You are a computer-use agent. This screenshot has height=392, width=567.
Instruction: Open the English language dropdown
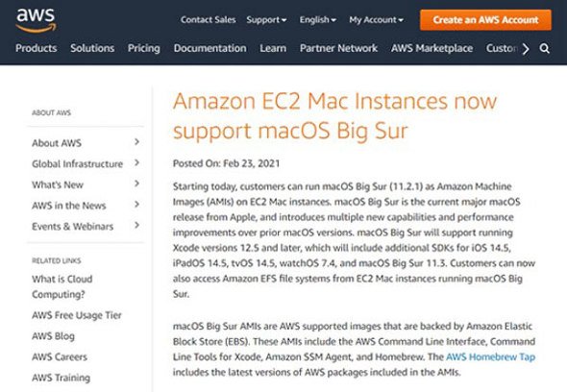pyautogui.click(x=317, y=20)
